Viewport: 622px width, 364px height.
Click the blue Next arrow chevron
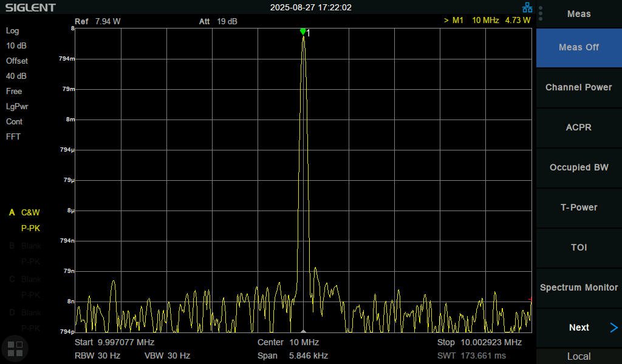(613, 328)
